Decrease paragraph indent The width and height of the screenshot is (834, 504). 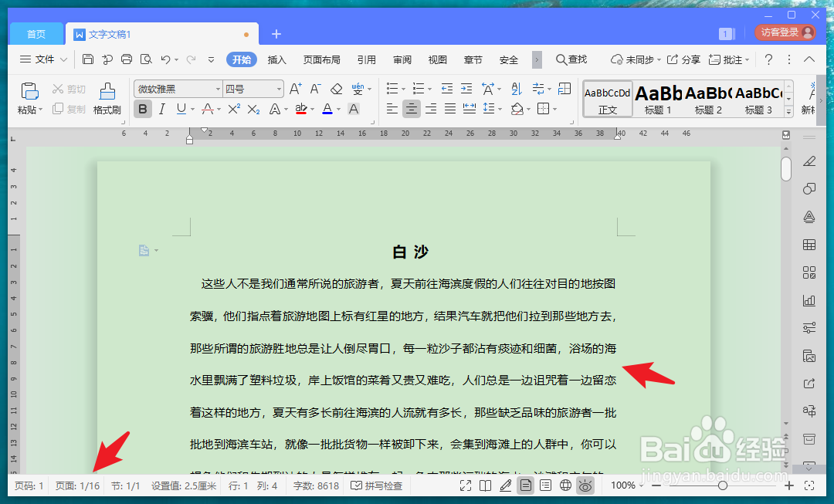447,89
